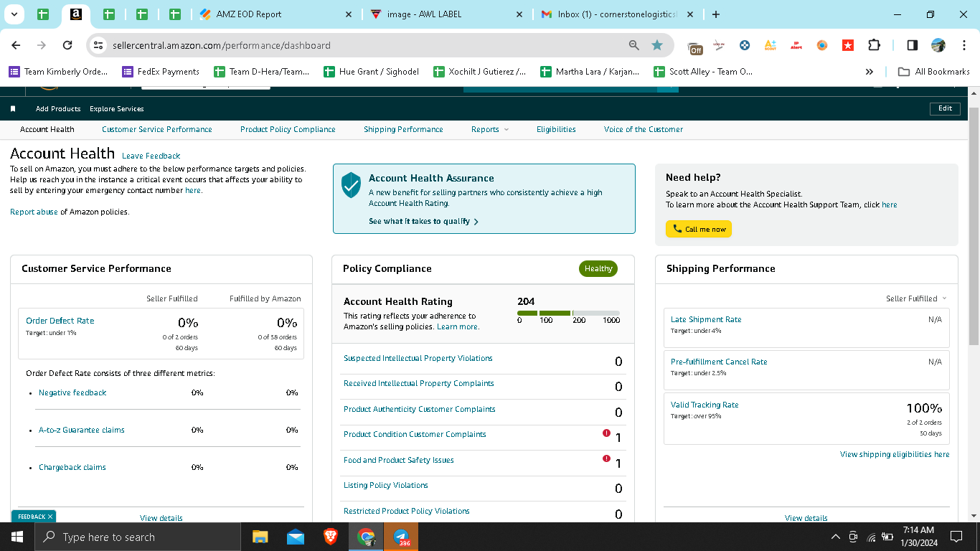Show hidden system tray icons
The width and height of the screenshot is (980, 551).
[x=835, y=537]
